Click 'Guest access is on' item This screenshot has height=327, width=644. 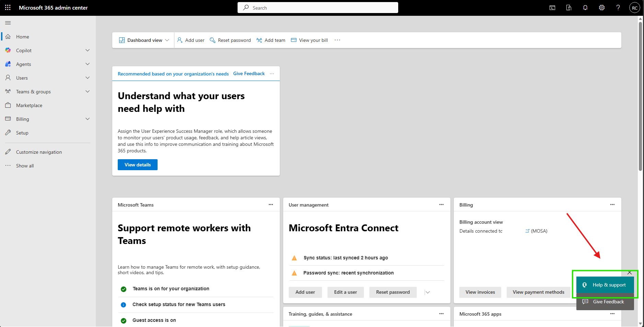[154, 320]
